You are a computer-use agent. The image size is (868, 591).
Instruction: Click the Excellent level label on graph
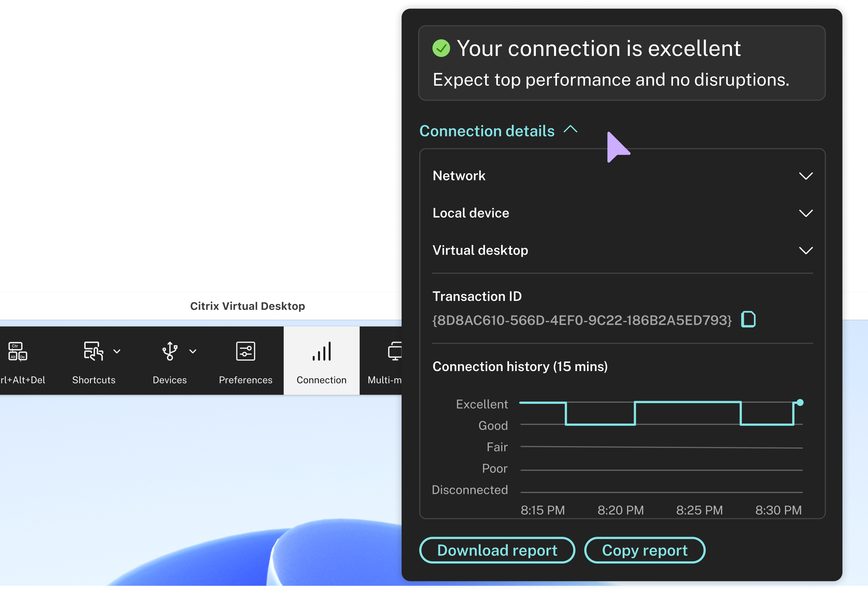point(482,404)
